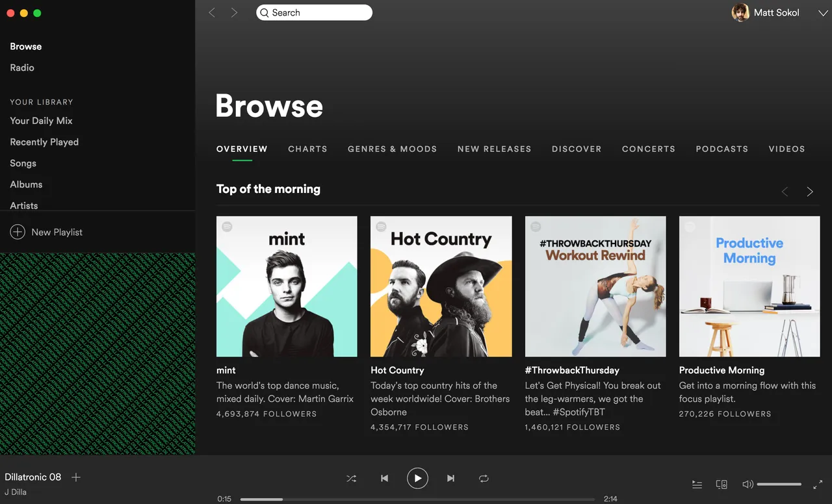Enter full screen mode icon
Viewport: 832px width, 504px height.
[x=818, y=485]
